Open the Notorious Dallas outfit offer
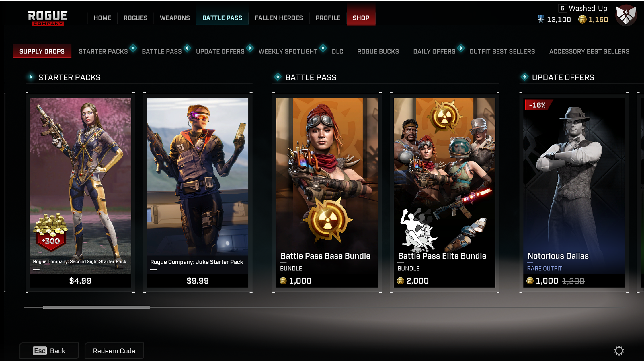 coord(574,193)
